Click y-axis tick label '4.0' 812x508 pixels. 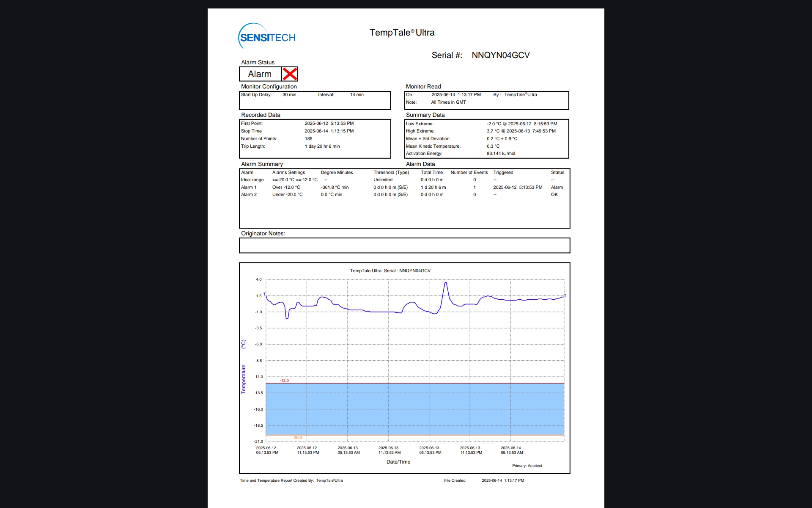[259, 280]
